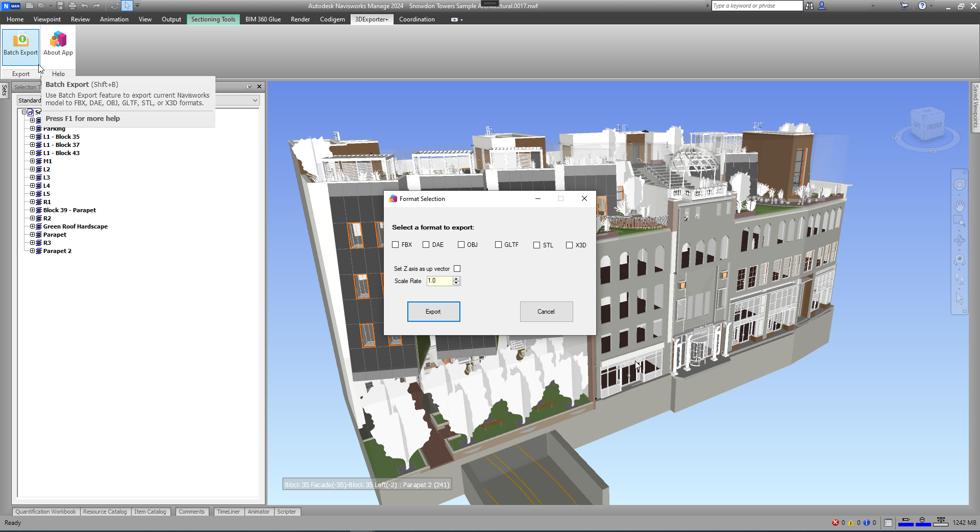Select the Orbit tool in navigation bar
This screenshot has width=980, height=532.
pos(960,240)
